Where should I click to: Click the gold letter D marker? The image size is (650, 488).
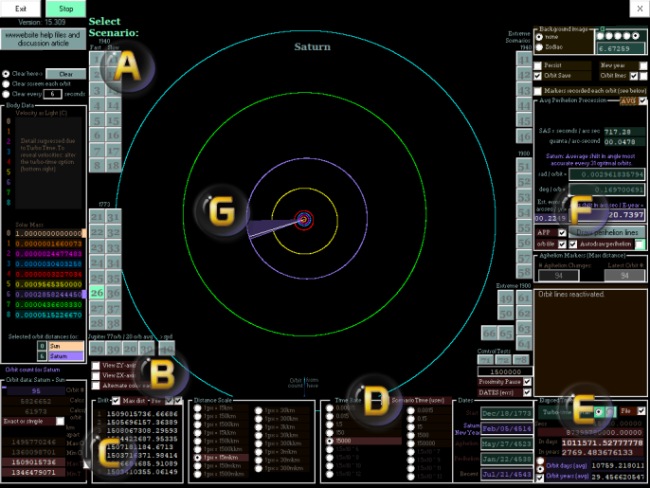point(374,401)
